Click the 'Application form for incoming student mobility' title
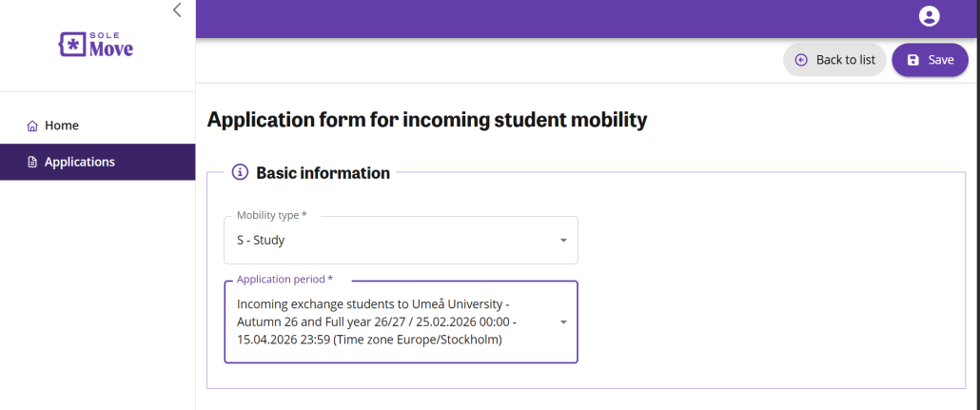 426,120
